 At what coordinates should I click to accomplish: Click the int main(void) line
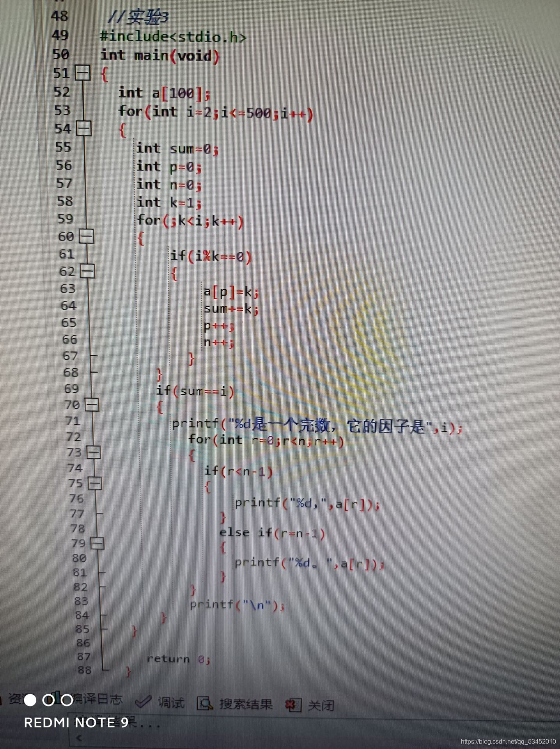(x=160, y=55)
